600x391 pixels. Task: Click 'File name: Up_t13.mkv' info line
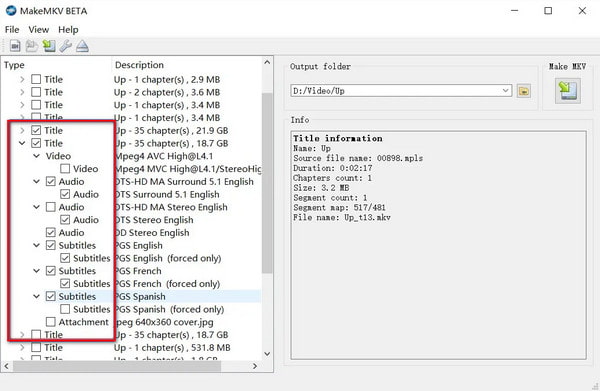[x=342, y=217]
